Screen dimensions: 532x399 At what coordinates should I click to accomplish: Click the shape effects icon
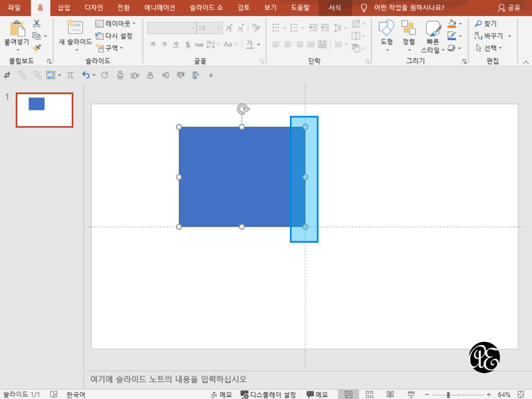(x=452, y=48)
